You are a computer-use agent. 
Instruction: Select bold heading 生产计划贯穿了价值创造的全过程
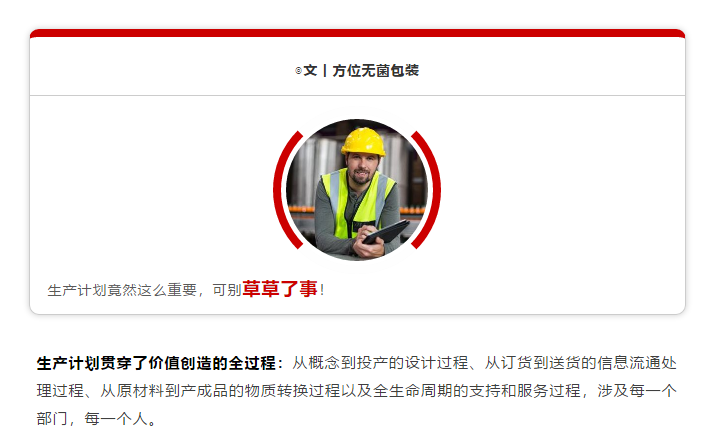click(x=156, y=363)
